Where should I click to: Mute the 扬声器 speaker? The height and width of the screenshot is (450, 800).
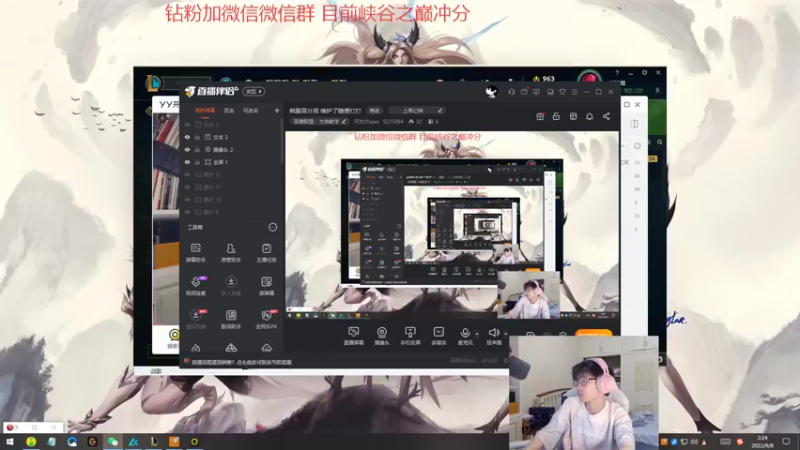coord(493,336)
